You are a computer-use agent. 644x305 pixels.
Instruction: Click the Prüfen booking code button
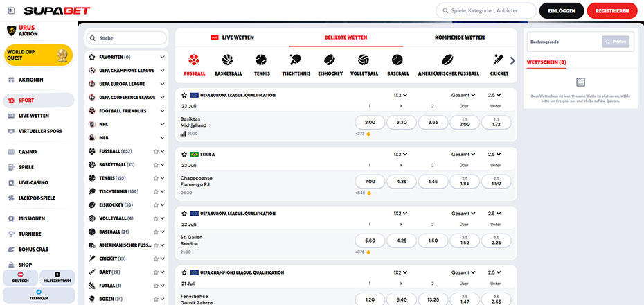616,42
